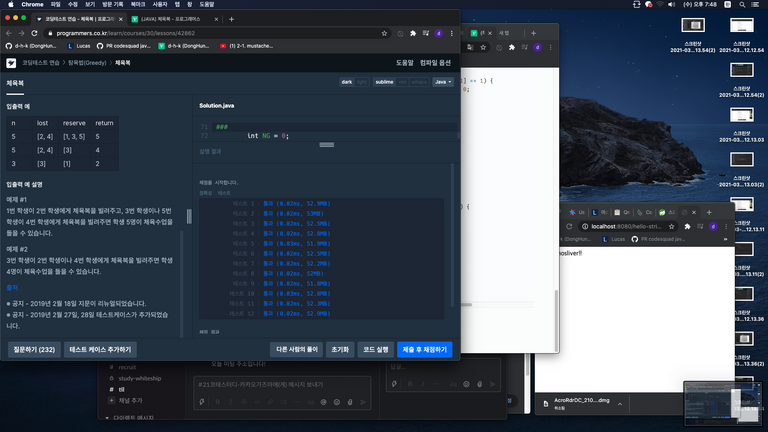768x432 pixels.
Task: Expand the AcroRdrDC download item chevron
Action: [620, 404]
